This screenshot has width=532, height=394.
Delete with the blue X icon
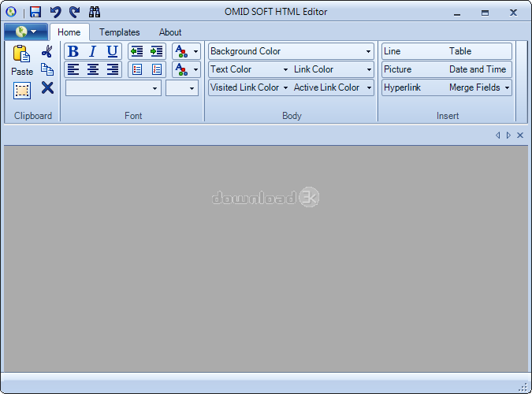tap(47, 87)
